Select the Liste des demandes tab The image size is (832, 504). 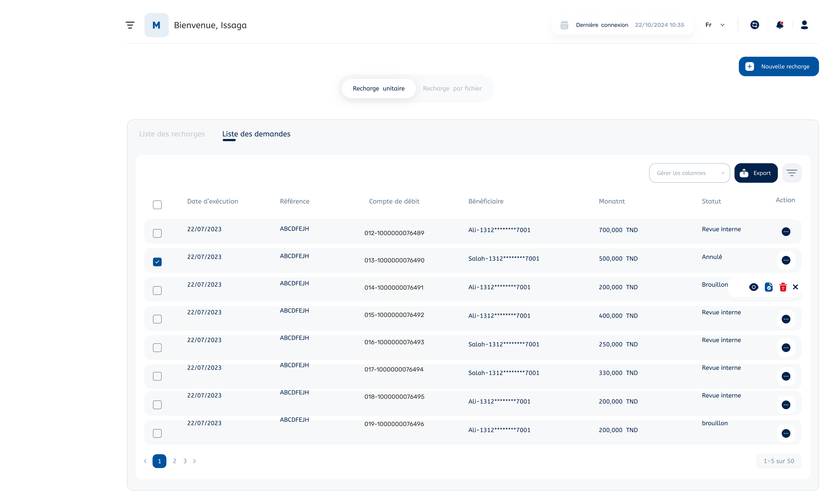pos(256,134)
